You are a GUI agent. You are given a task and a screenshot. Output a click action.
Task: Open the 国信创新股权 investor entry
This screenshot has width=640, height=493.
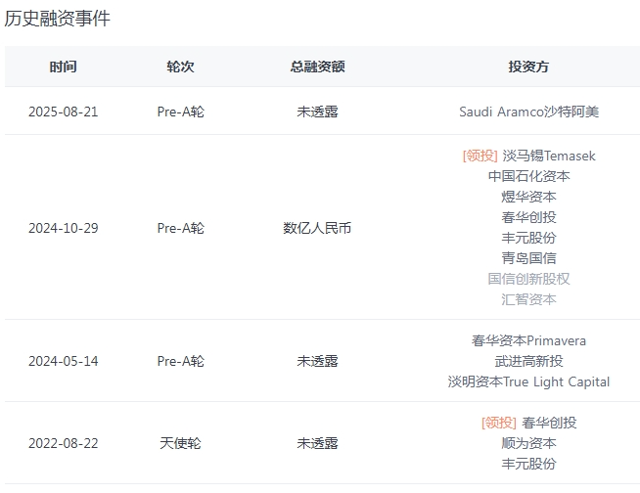(529, 279)
